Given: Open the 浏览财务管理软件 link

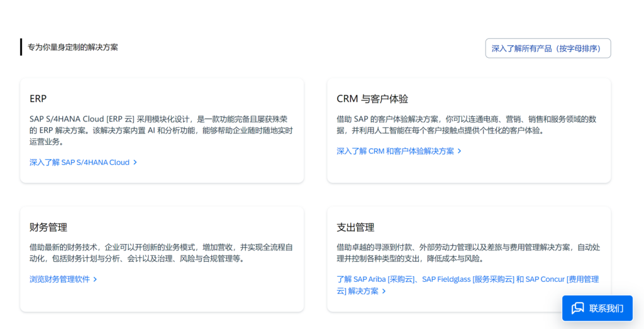Looking at the screenshot, I should [x=64, y=279].
